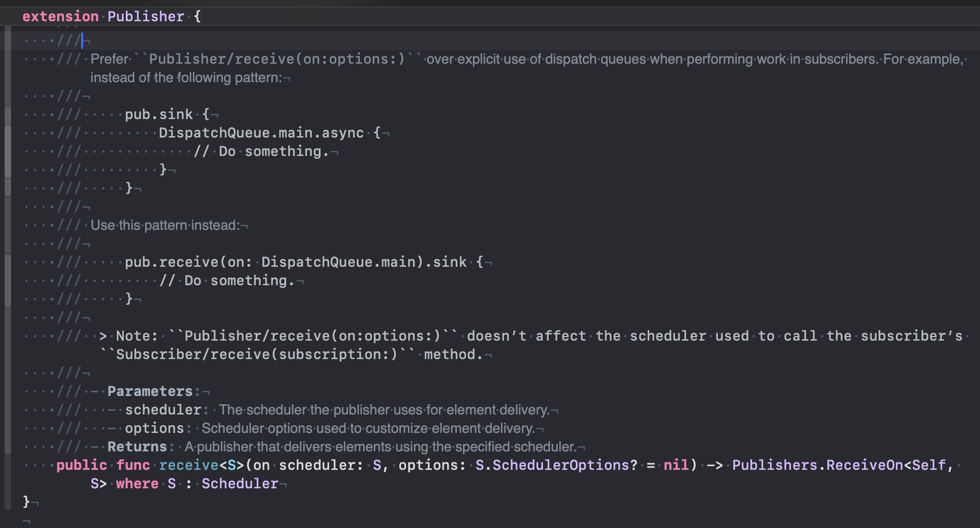Click 'DispatchQueue.main.async' in the first example
Viewport: 980px width, 528px height.
tap(261, 133)
